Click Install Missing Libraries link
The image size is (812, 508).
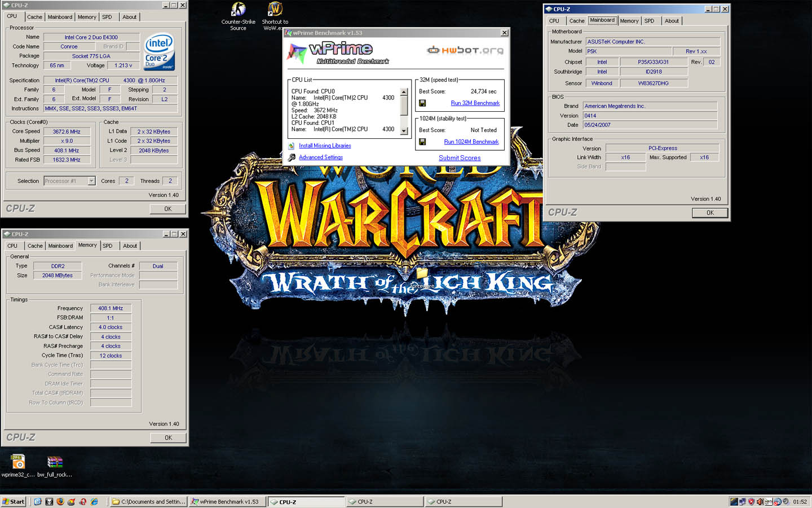[x=325, y=146]
